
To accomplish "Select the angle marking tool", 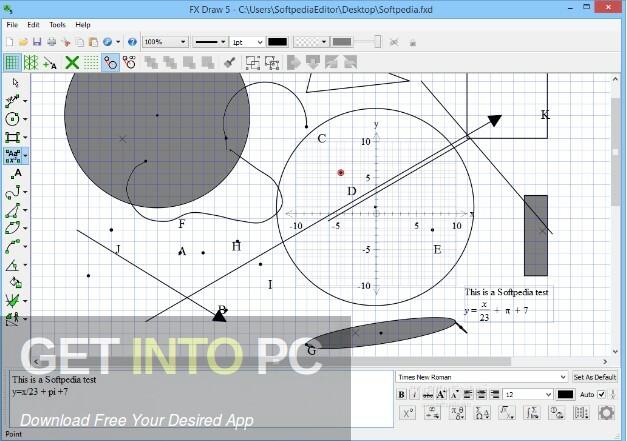I will [12, 265].
